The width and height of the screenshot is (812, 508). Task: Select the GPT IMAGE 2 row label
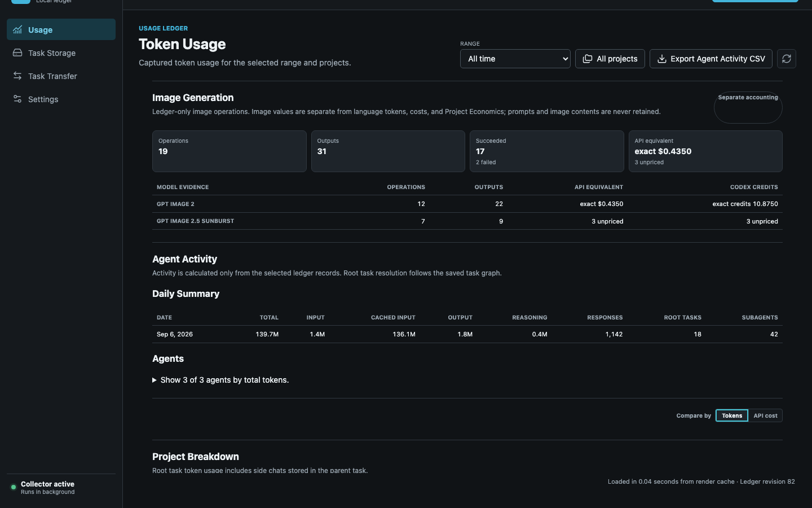(175, 204)
